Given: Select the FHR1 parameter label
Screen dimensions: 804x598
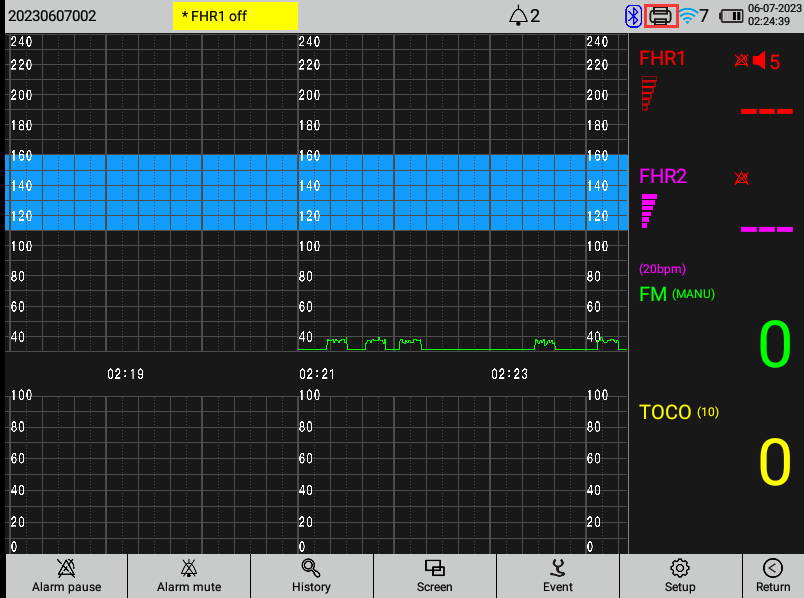Looking at the screenshot, I should coord(662,58).
